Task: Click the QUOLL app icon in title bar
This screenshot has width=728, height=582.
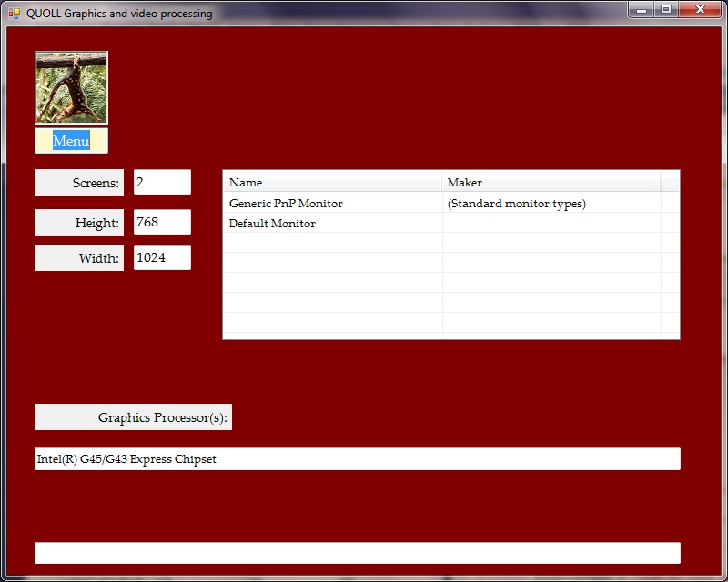Action: coord(14,14)
